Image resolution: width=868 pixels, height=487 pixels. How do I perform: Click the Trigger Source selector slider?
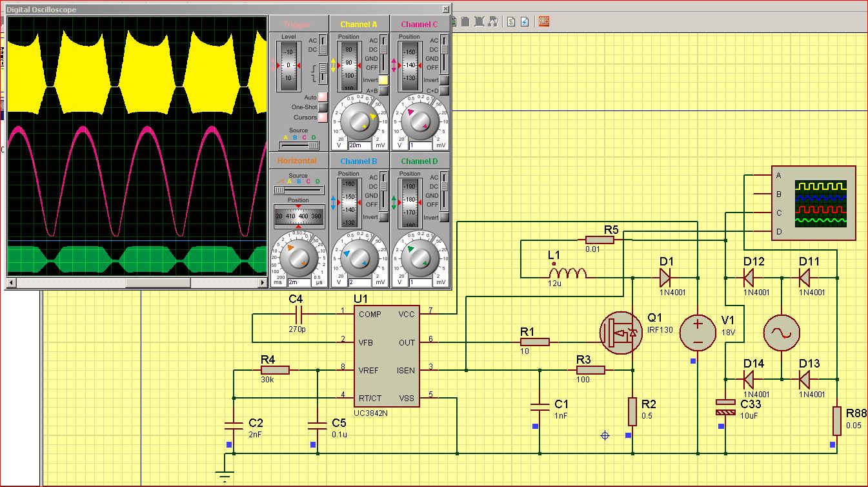[x=299, y=146]
